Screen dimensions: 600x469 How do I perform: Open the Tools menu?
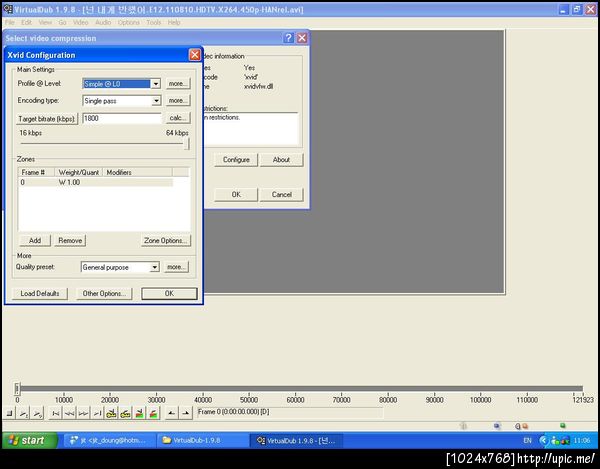coord(153,22)
